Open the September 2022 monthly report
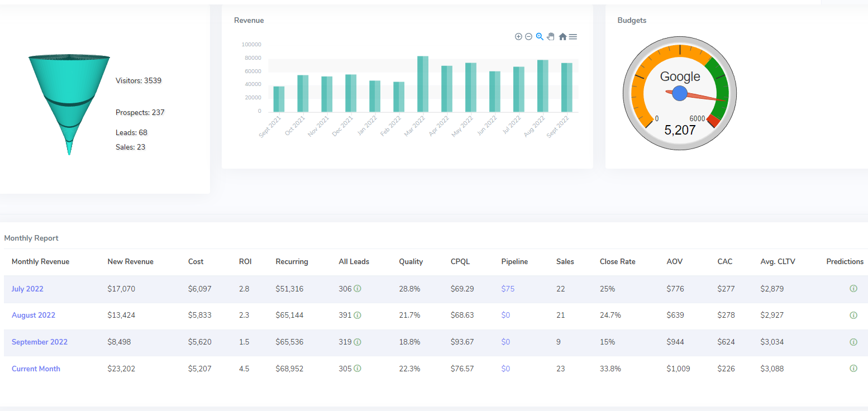Viewport: 868px width, 411px height. (40, 342)
